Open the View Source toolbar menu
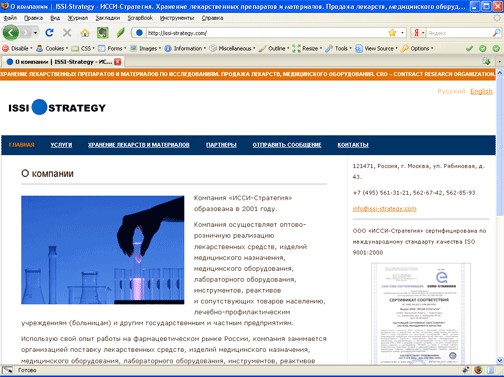Image resolution: width=504 pixels, height=377 pixels. [x=377, y=48]
